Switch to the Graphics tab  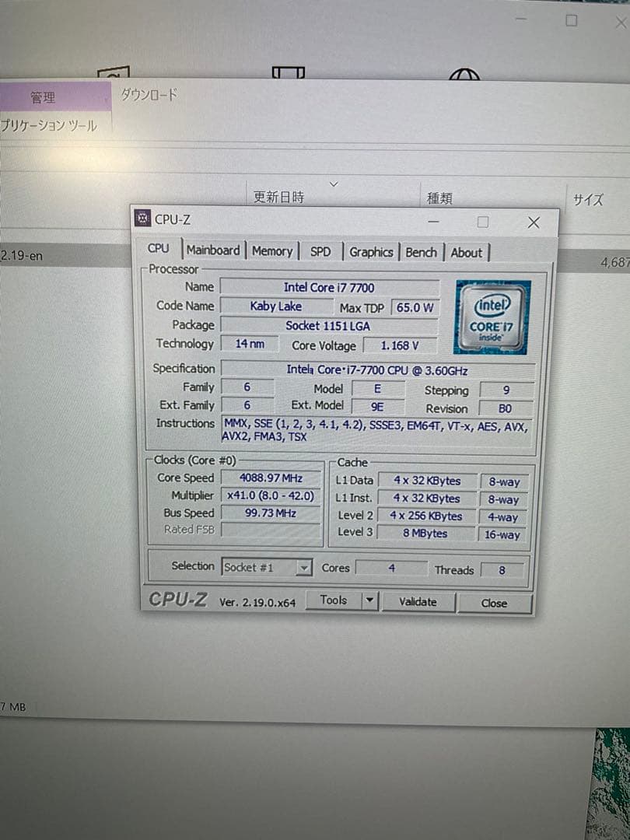(x=371, y=252)
